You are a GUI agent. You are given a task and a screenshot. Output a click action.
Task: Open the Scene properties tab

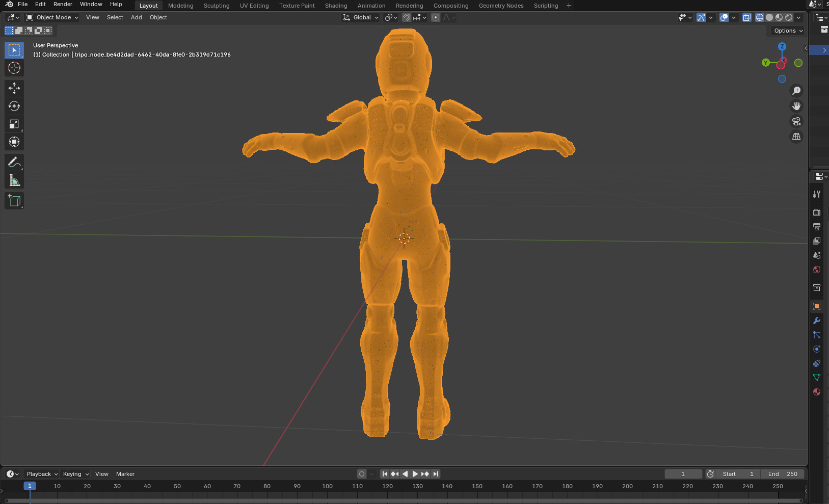[x=817, y=255]
